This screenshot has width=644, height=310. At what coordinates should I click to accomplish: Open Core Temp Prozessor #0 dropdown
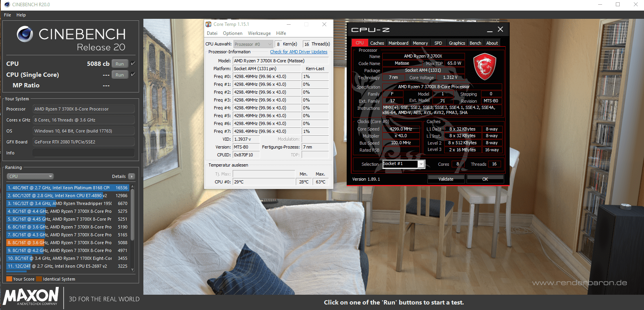tap(253, 44)
